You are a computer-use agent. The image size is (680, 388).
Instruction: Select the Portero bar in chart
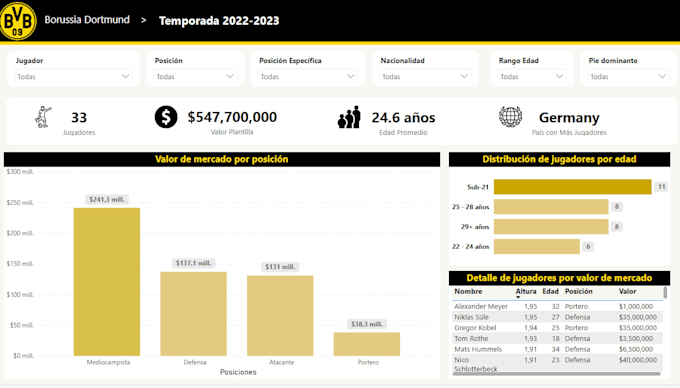(367, 344)
